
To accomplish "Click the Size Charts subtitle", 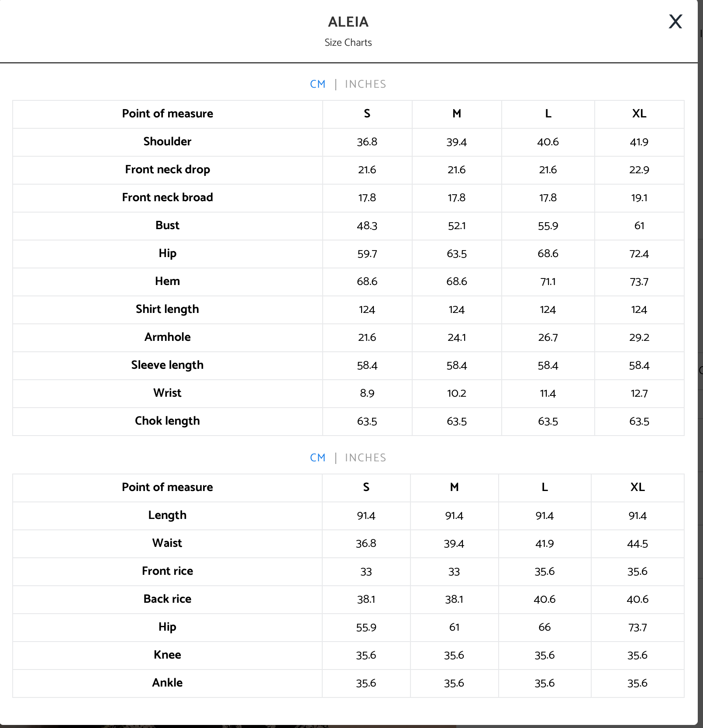I will coord(348,42).
